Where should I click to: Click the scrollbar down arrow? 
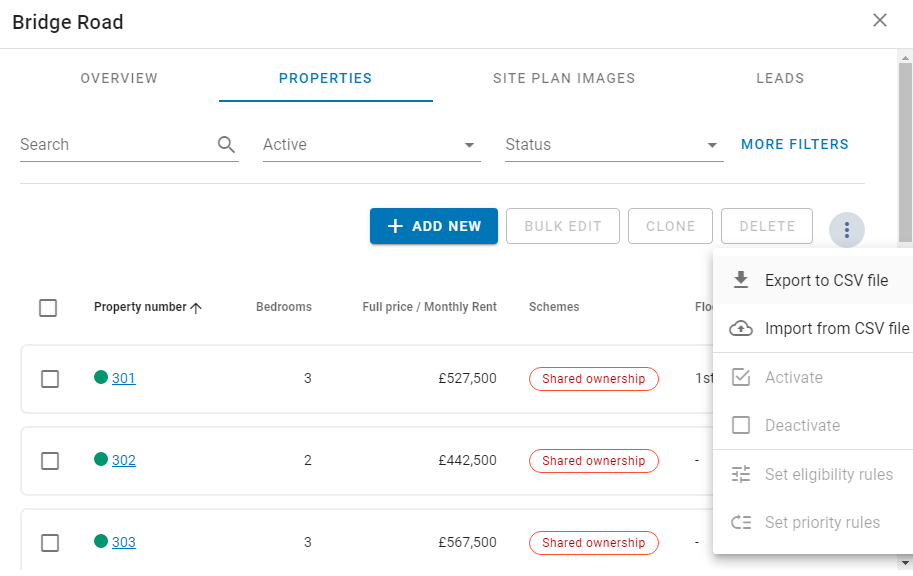[x=905, y=563]
